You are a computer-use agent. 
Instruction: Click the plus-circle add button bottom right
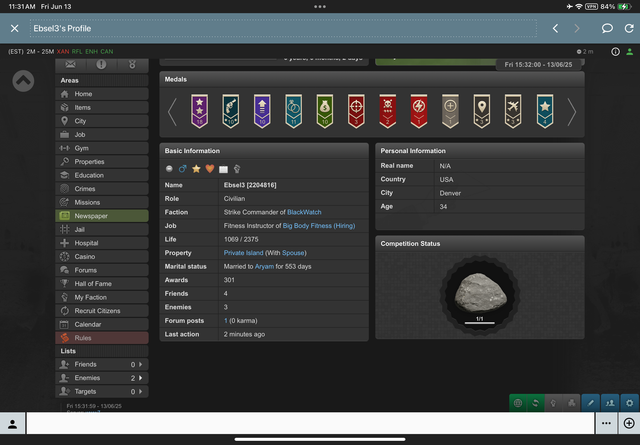click(x=629, y=423)
